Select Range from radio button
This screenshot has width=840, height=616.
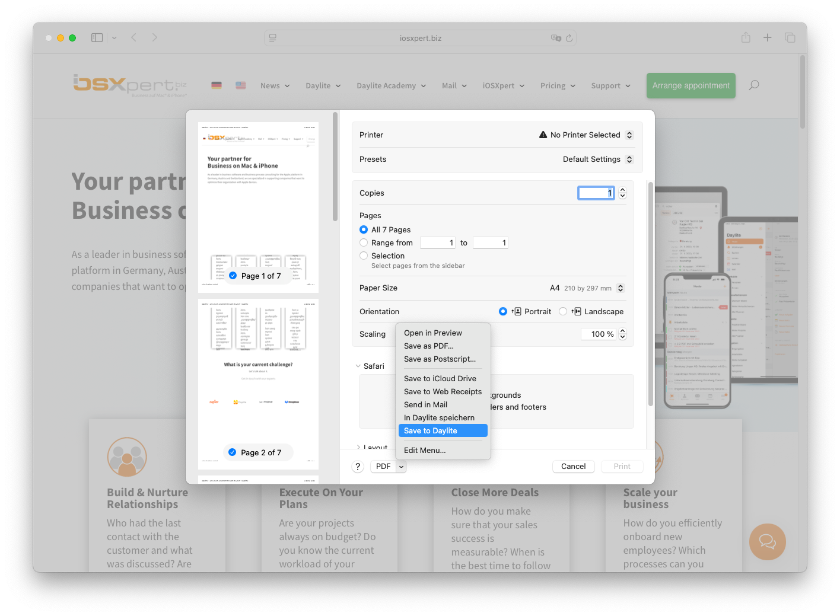coord(364,242)
